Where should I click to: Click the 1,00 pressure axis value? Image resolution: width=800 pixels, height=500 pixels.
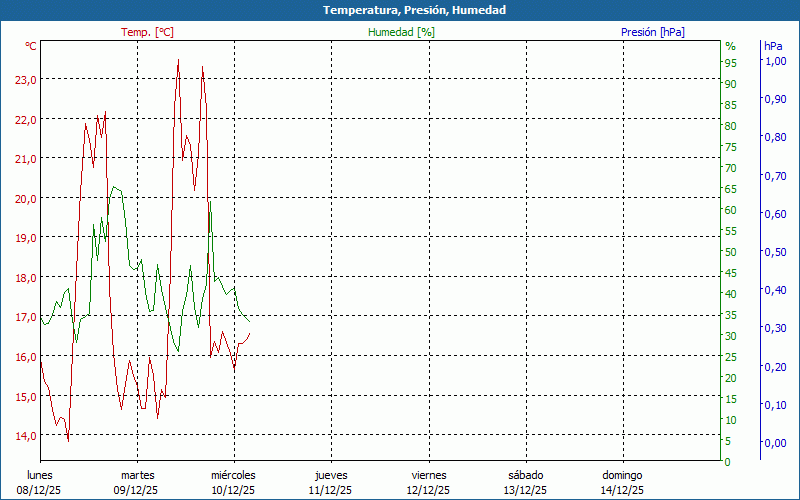click(x=775, y=61)
